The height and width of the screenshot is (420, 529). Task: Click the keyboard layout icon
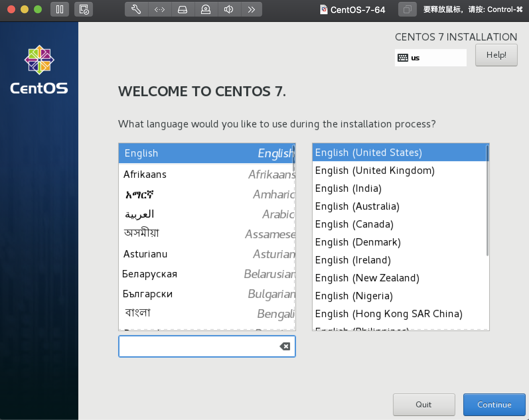[403, 58]
